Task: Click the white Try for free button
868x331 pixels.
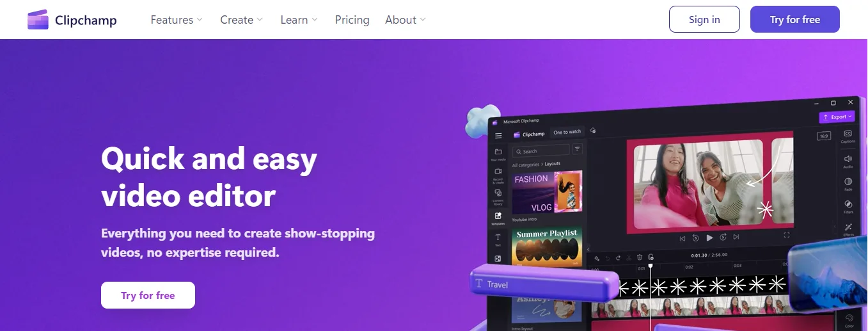Action: pos(148,295)
